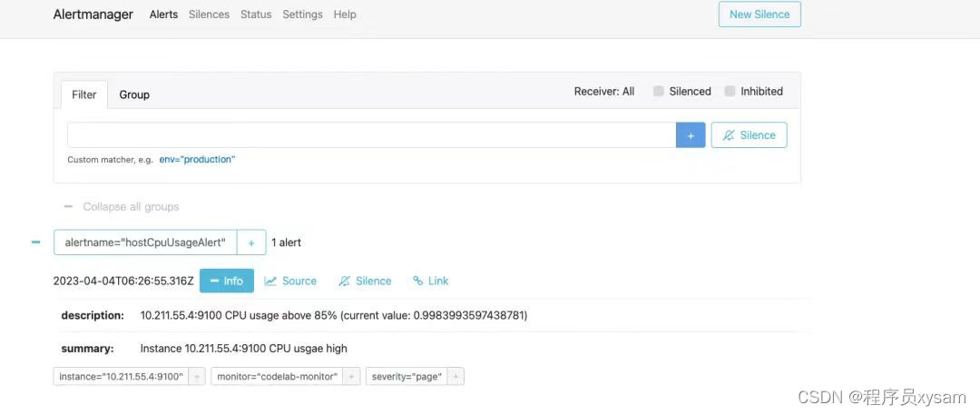Focus the filter matcher input field

[372, 135]
